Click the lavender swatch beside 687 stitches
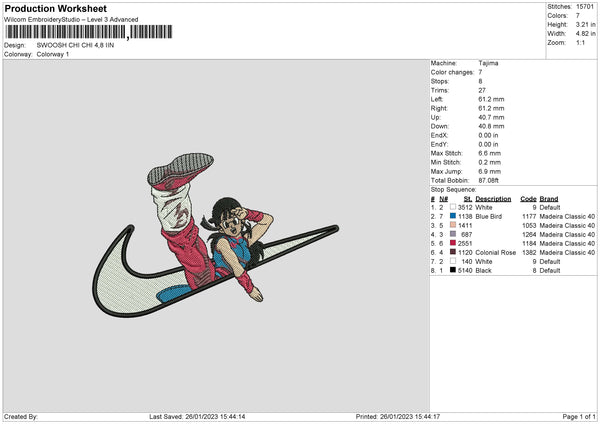 453,234
